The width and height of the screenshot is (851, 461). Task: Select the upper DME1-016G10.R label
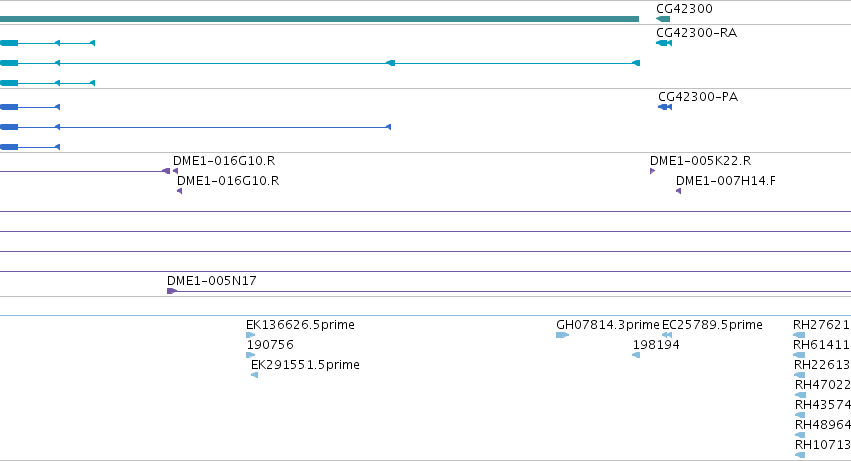pos(224,161)
